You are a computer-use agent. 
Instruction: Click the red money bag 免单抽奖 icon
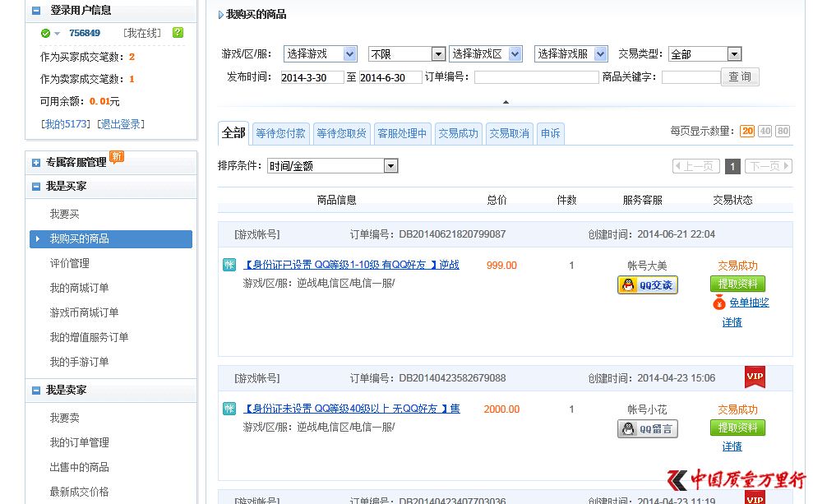(719, 303)
